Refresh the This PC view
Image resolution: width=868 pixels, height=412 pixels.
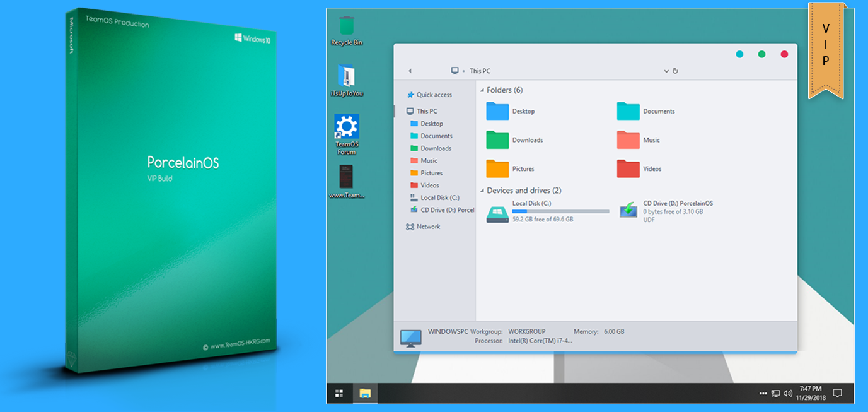point(675,71)
